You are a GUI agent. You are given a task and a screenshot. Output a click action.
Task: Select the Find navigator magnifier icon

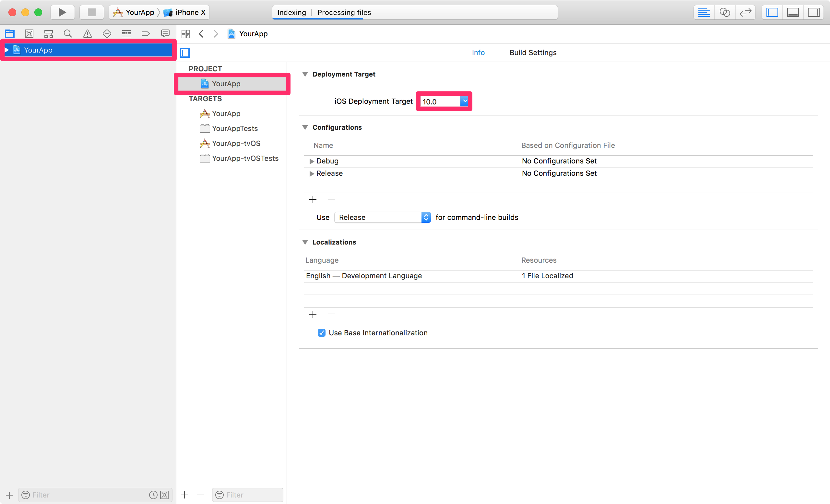pos(68,34)
